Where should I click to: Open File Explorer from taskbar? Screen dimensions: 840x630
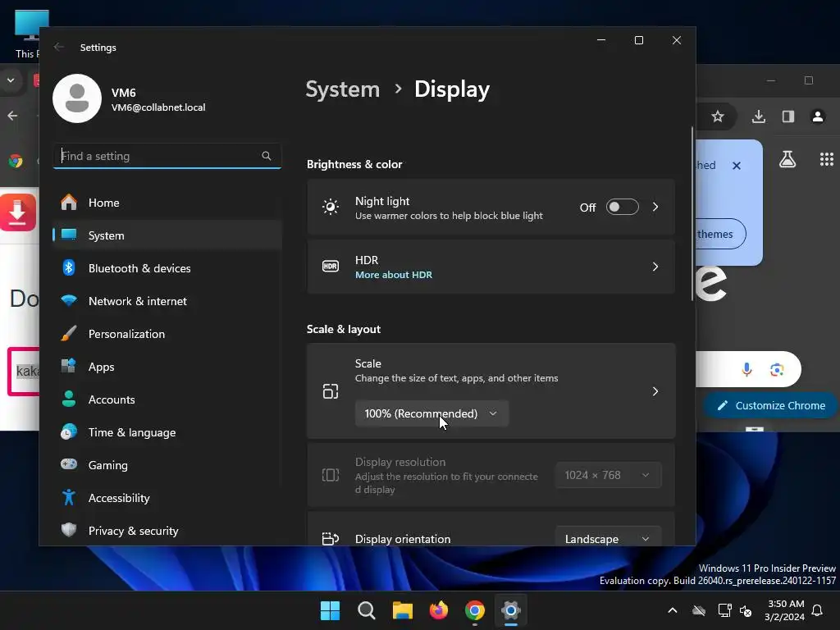pyautogui.click(x=402, y=610)
